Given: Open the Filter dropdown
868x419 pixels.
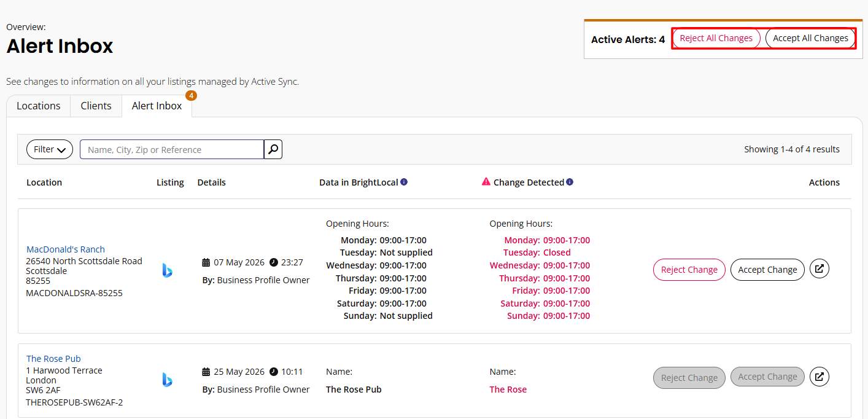Looking at the screenshot, I should (50, 149).
